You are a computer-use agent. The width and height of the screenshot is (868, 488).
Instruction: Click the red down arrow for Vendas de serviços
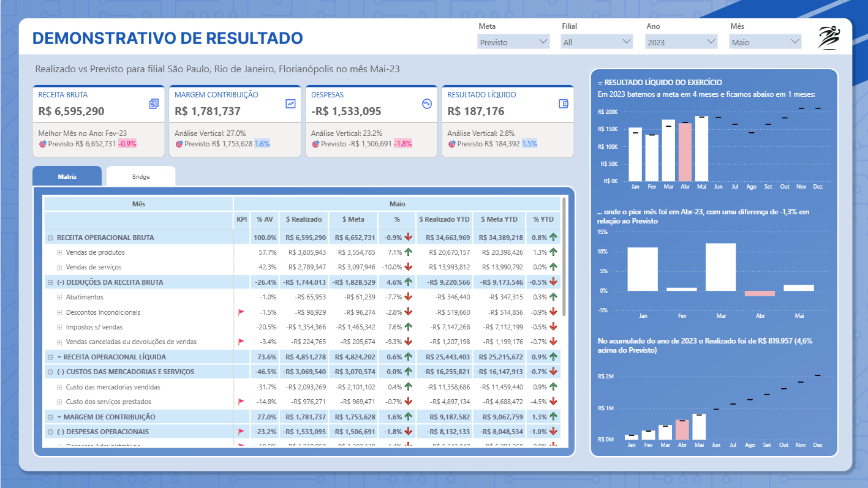[408, 266]
